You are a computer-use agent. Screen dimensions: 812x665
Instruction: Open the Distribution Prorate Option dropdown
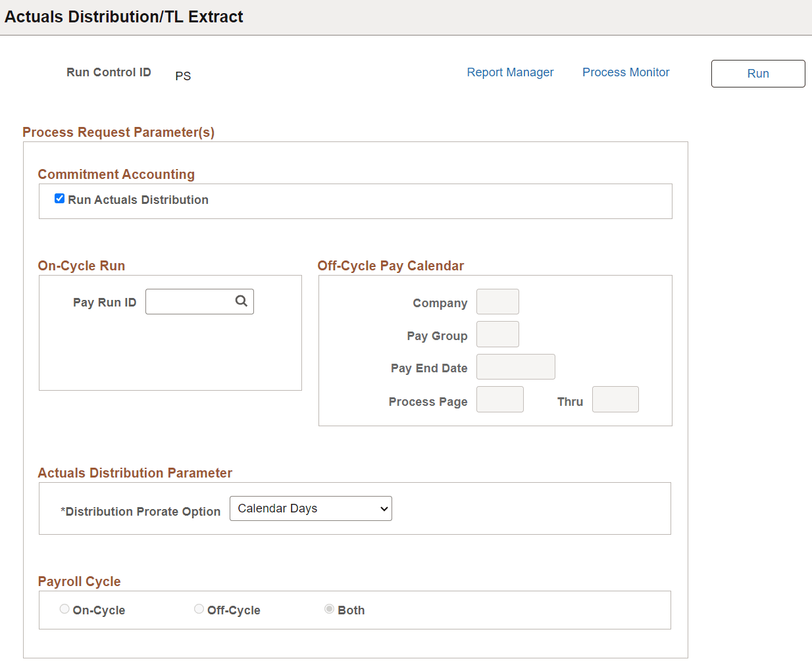pyautogui.click(x=310, y=508)
